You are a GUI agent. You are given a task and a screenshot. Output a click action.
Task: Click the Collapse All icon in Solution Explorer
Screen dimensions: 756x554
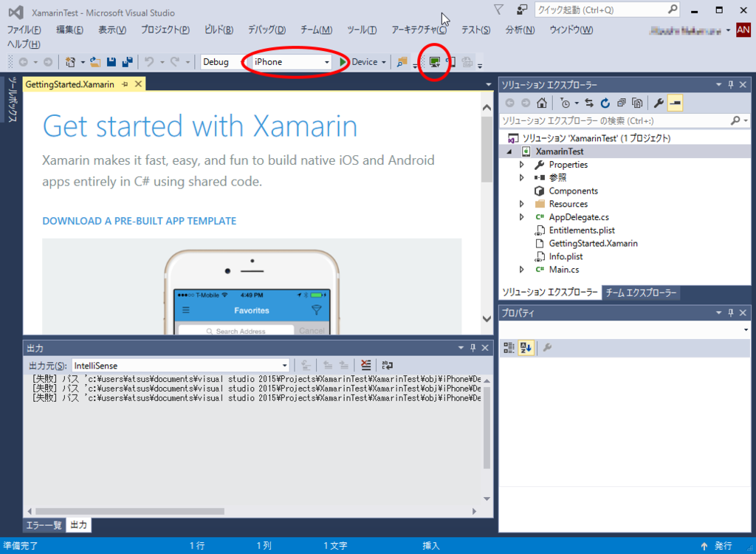tap(621, 103)
